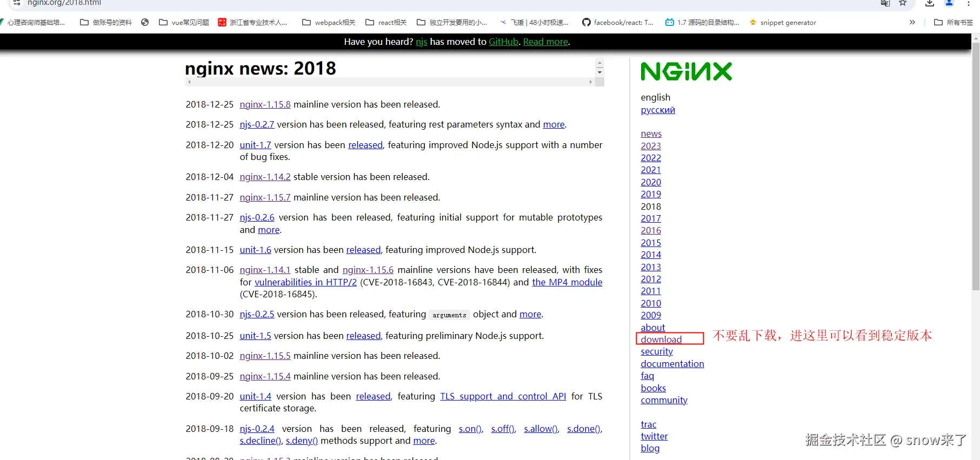
Task: Bookmark this page with the star icon
Action: [902, 3]
